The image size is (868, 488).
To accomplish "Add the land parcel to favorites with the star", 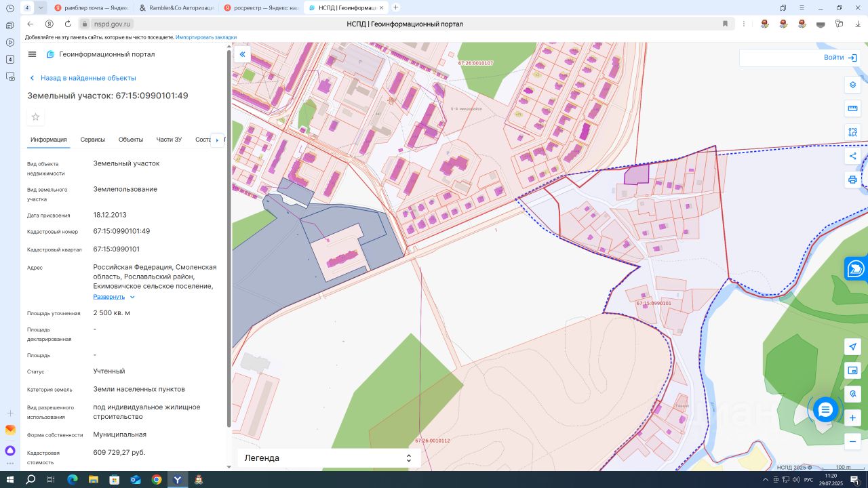I will (x=36, y=117).
